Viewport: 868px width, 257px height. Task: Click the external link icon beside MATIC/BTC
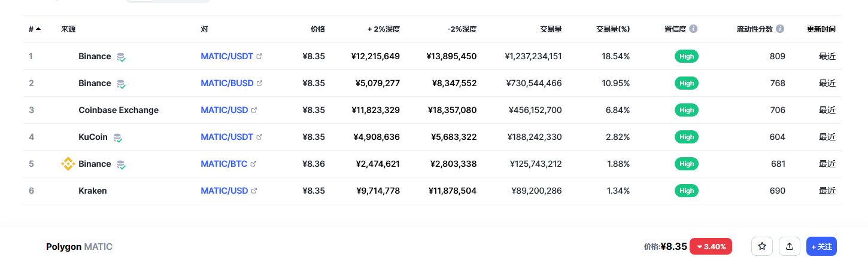tap(253, 164)
